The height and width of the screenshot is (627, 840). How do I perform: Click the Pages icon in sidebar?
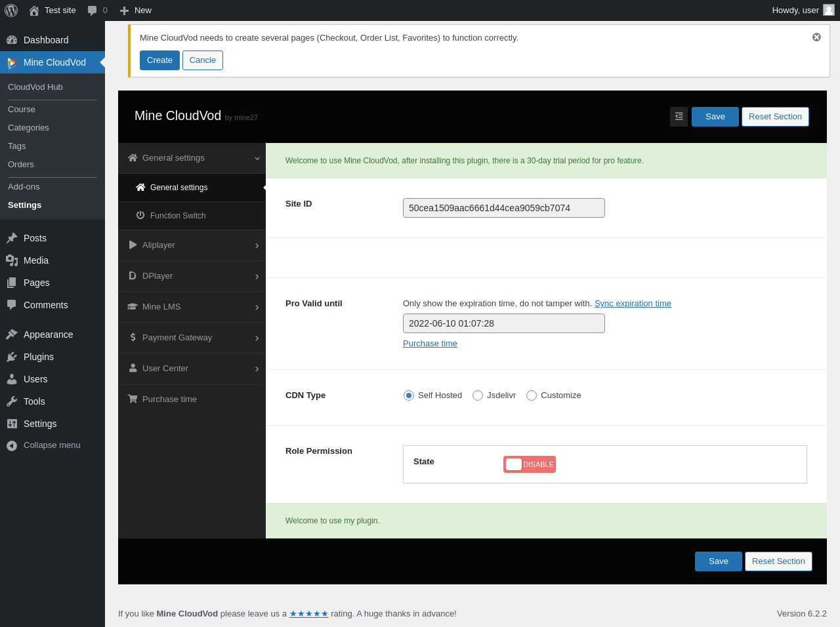pyautogui.click(x=12, y=283)
